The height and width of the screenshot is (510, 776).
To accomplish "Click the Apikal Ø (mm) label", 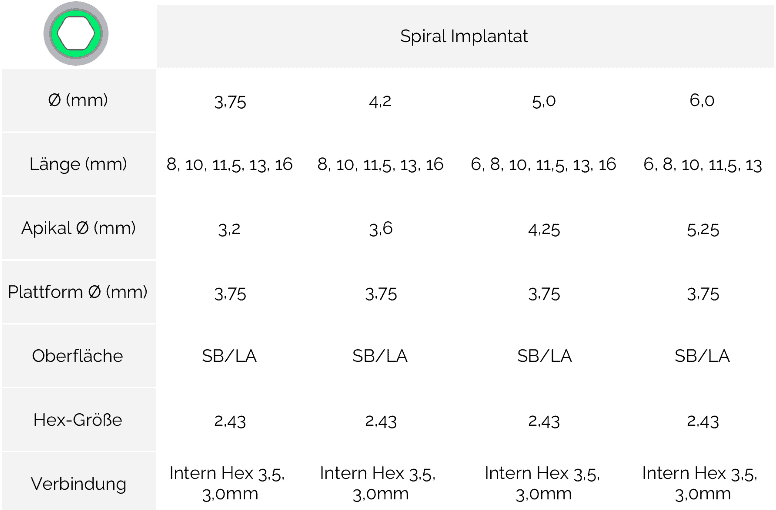I will 78,228.
